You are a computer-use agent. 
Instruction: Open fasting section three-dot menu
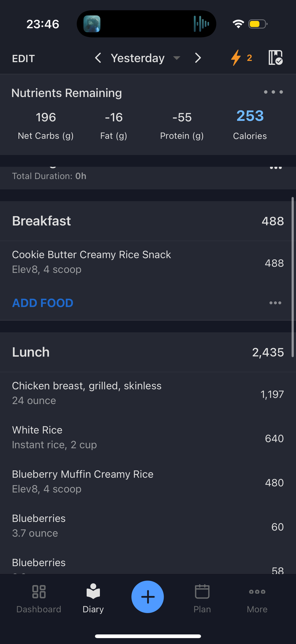(x=276, y=168)
